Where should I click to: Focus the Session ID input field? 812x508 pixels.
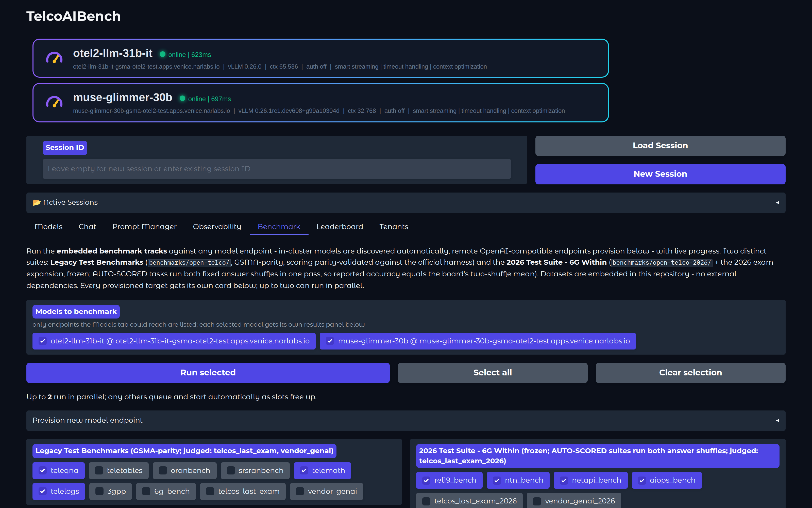click(277, 169)
